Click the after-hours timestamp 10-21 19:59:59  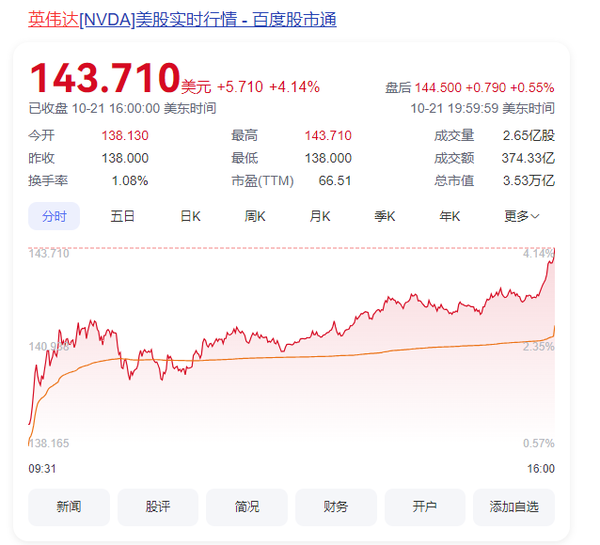point(455,108)
